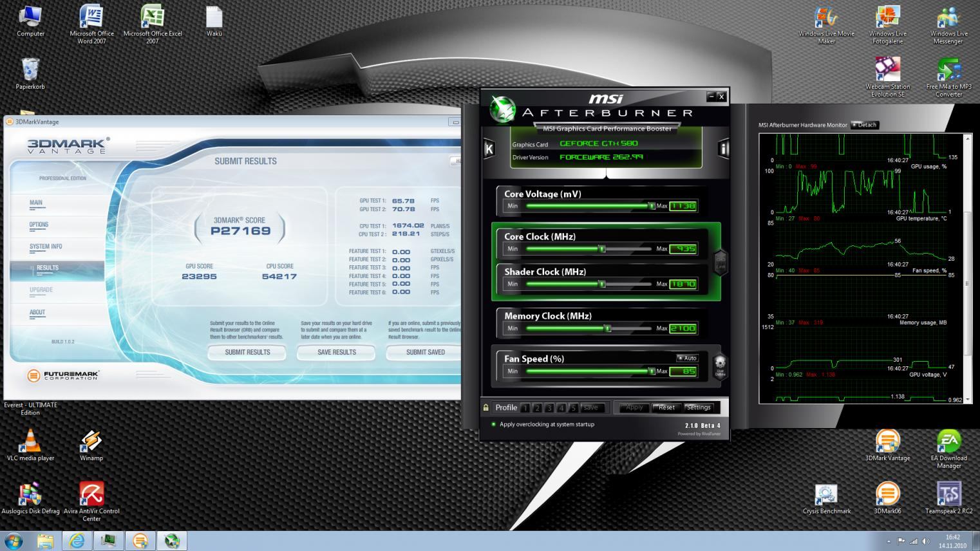This screenshot has width=980, height=551.
Task: Click the Core Voltage value field 1138
Action: 683,206
